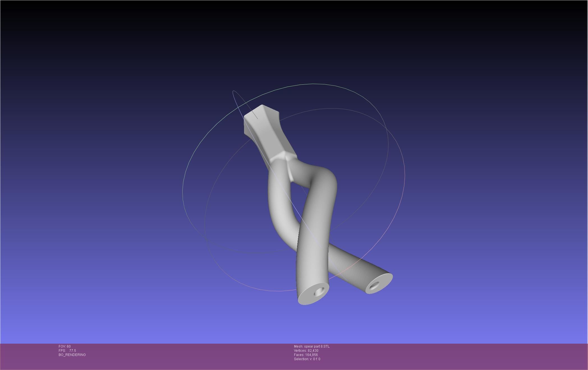Image resolution: width=588 pixels, height=370 pixels.
Task: Click the 'Selection: v: 0 f: 0' text
Action: (307, 359)
